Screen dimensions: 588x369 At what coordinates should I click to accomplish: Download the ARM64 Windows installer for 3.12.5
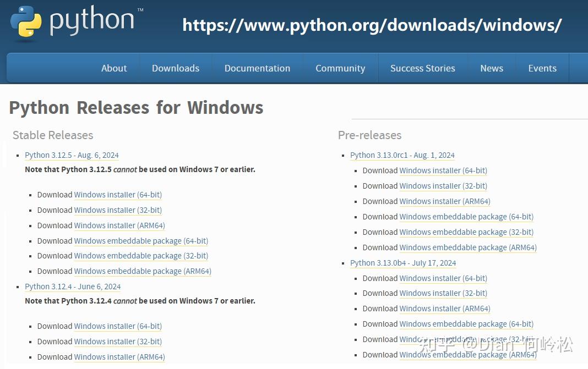119,225
